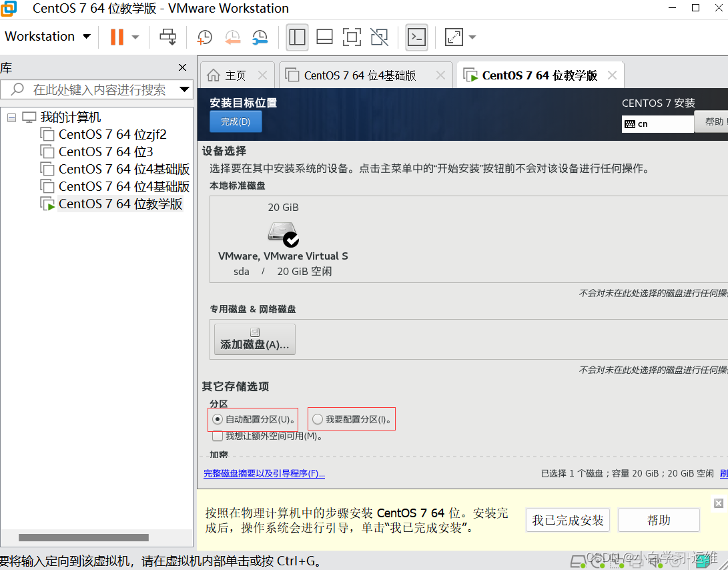This screenshot has width=728, height=570.
Task: Click the stretch guest display icon
Action: point(454,37)
